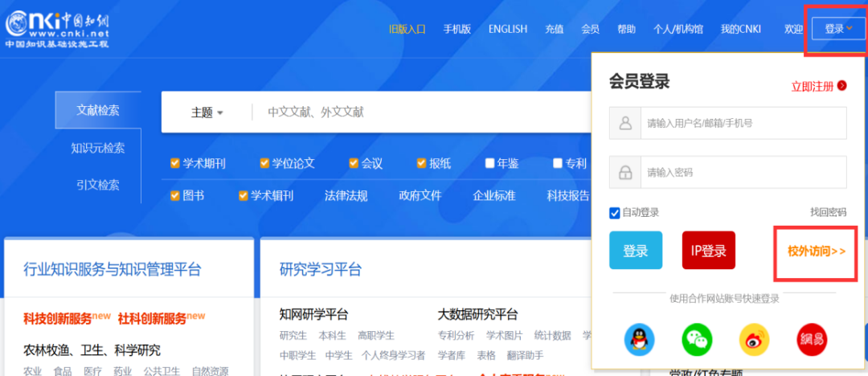The image size is (868, 376).
Task: Click the red arrow icon next to 立即注册
Action: point(842,85)
